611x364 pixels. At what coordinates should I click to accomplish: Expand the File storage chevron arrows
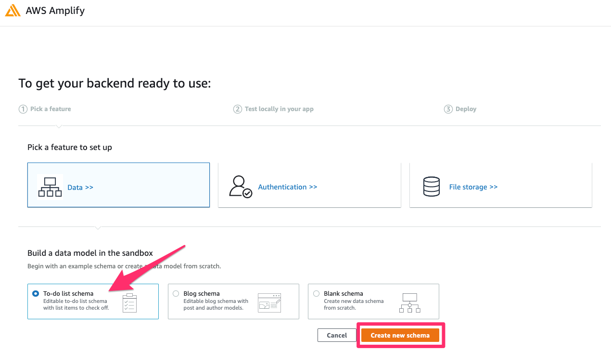493,187
